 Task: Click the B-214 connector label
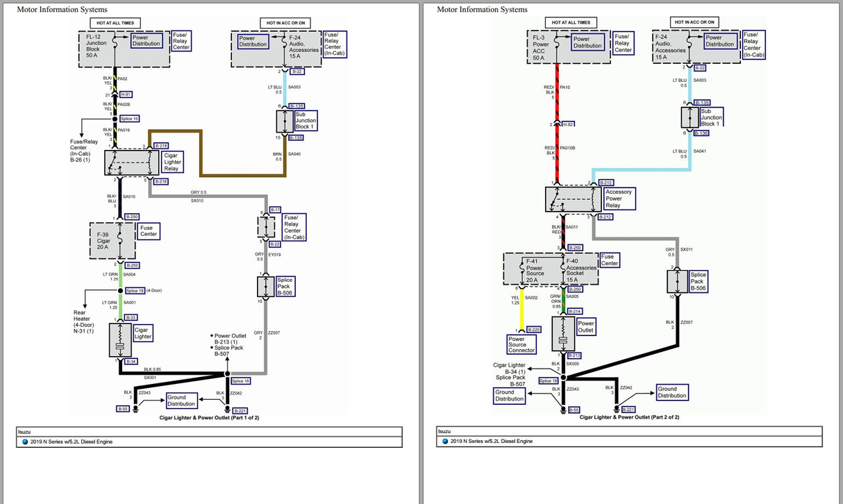point(575,312)
